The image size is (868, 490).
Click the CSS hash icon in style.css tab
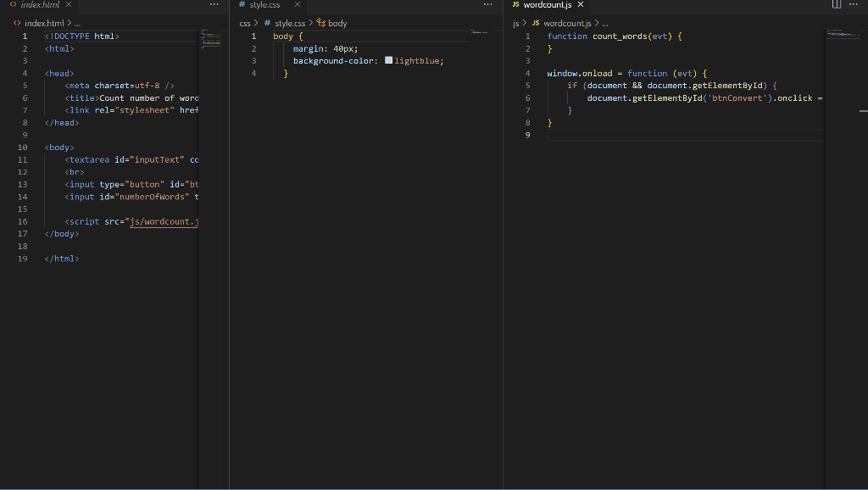click(x=242, y=4)
